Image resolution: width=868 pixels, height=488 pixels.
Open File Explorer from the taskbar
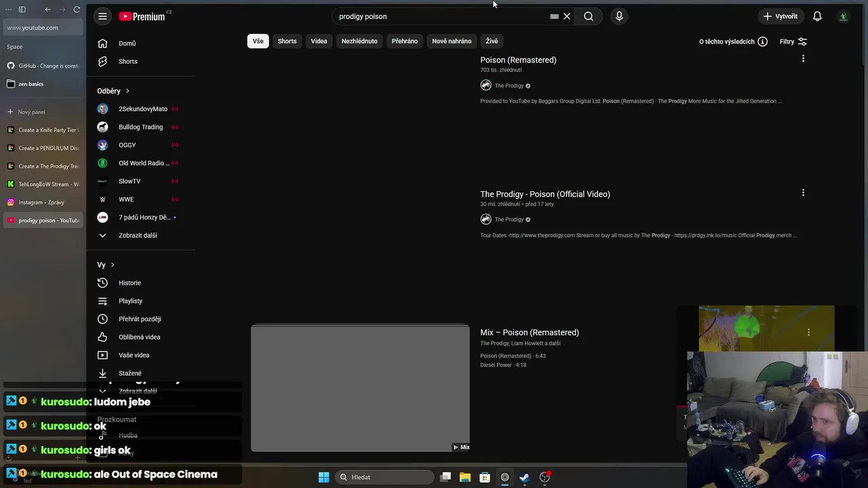click(465, 477)
